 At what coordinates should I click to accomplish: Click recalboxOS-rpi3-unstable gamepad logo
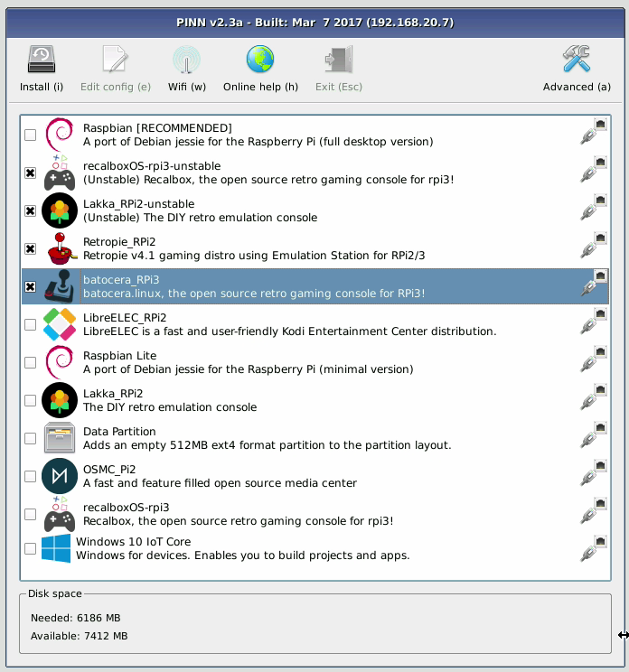(60, 173)
